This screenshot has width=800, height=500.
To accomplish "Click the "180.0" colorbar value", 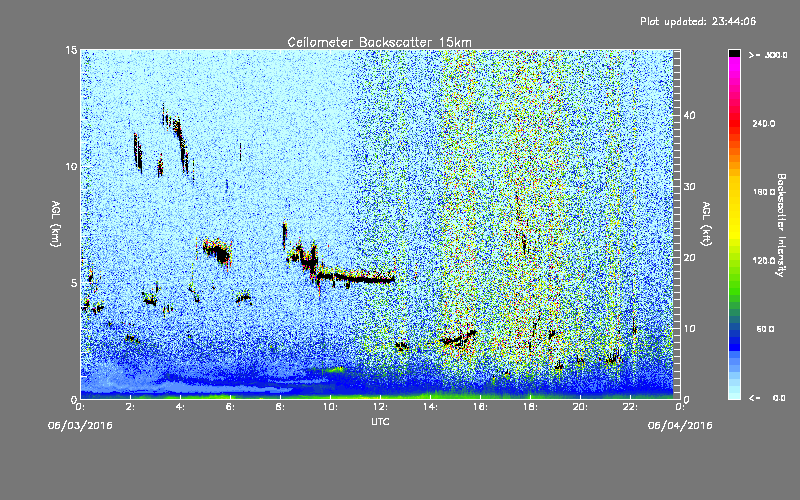I will tap(764, 192).
